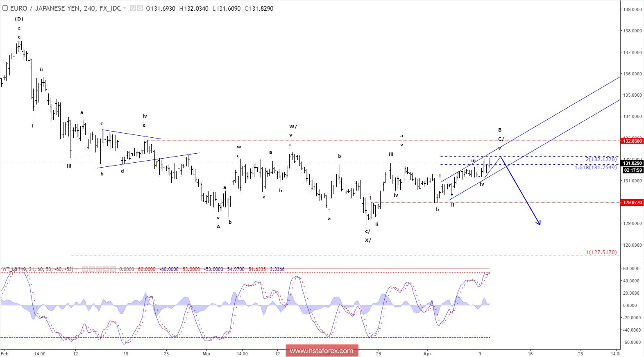The width and height of the screenshot is (644, 357).
Task: Click the Low value L131.6090
Action: [227, 8]
